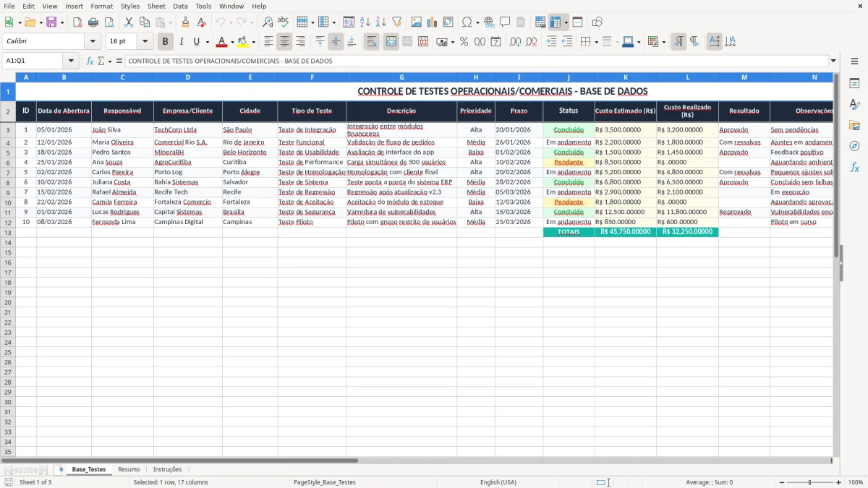Click the Clone Formatting paintbrush icon
Image resolution: width=868 pixels, height=488 pixels.
pyautogui.click(x=186, y=22)
